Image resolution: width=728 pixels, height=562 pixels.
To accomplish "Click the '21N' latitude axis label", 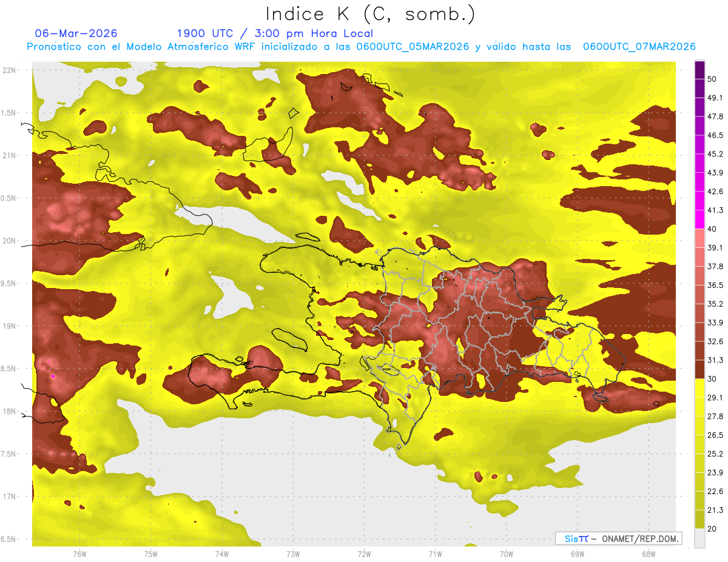I will click(x=10, y=155).
